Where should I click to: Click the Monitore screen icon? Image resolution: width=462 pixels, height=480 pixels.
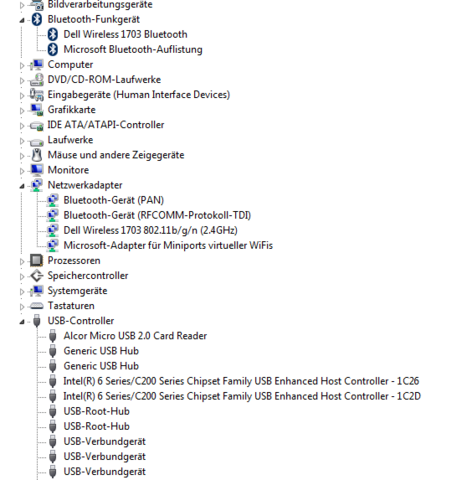click(x=37, y=170)
